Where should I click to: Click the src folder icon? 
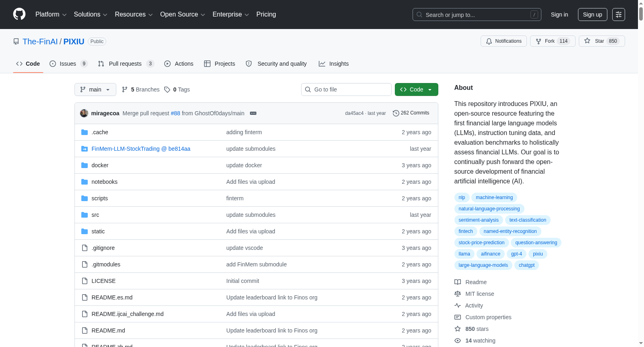pos(85,215)
